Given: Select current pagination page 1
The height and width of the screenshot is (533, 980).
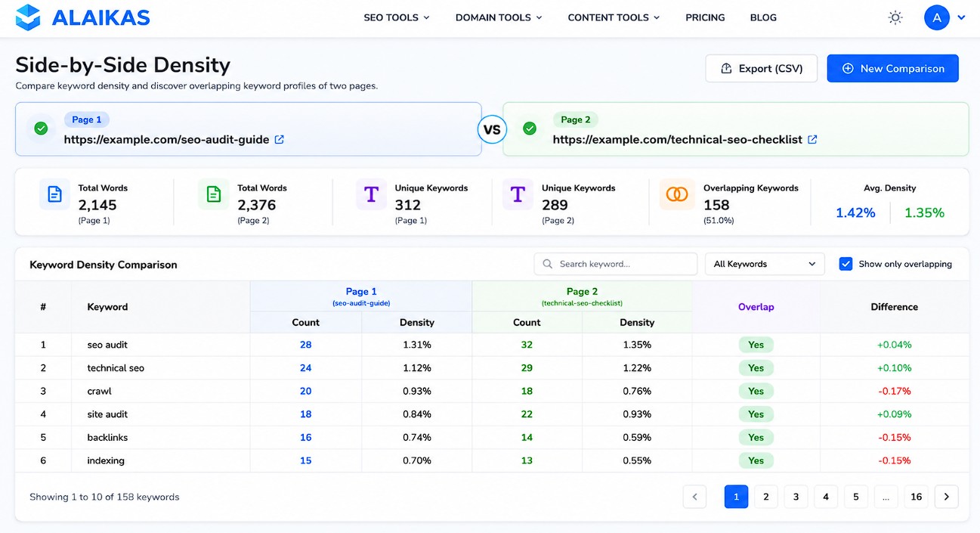Looking at the screenshot, I should (x=736, y=497).
